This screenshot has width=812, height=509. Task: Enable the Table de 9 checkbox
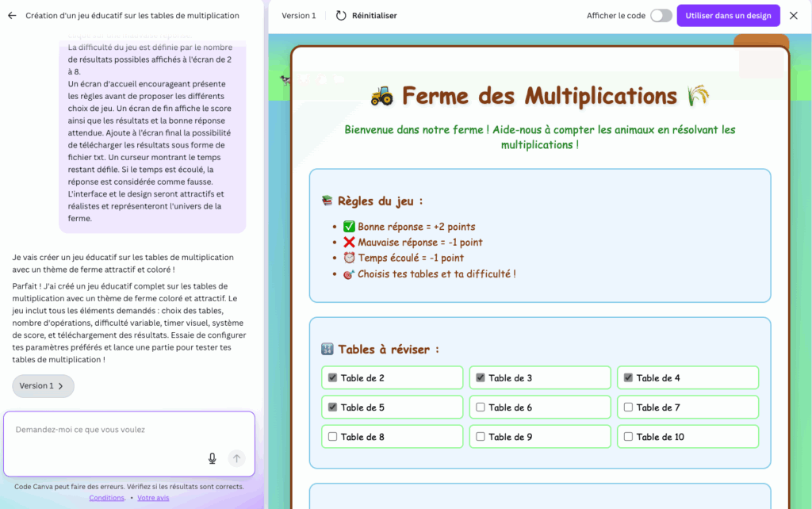click(x=481, y=437)
